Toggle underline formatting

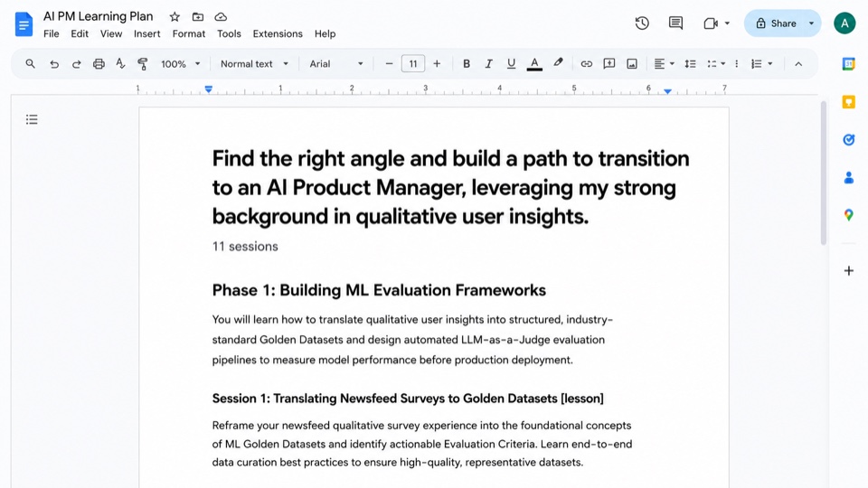(511, 63)
